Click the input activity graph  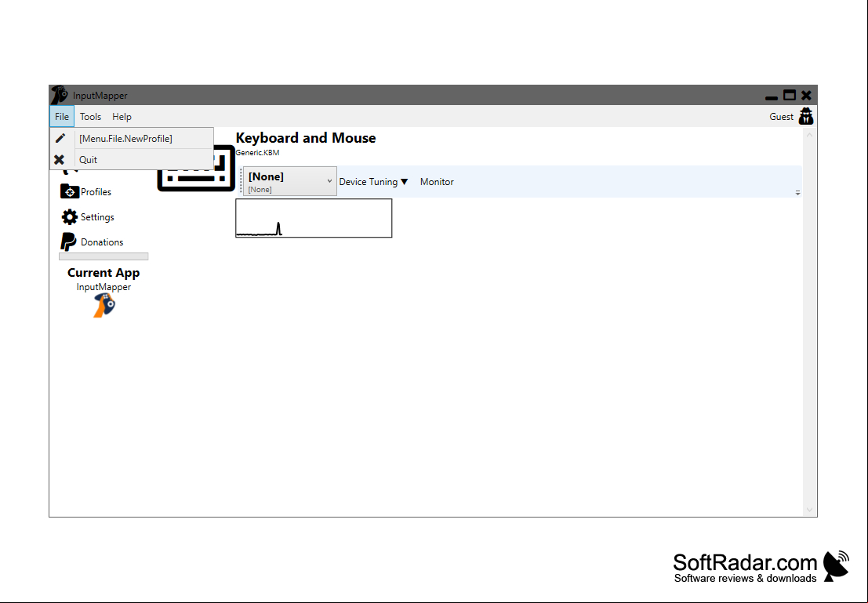[x=314, y=218]
